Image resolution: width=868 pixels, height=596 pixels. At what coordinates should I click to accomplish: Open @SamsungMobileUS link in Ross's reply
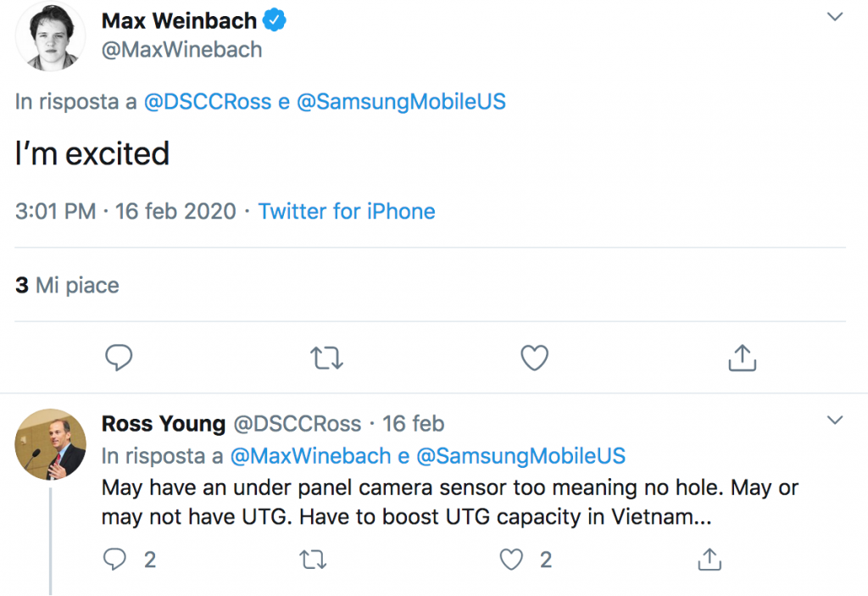click(x=521, y=455)
